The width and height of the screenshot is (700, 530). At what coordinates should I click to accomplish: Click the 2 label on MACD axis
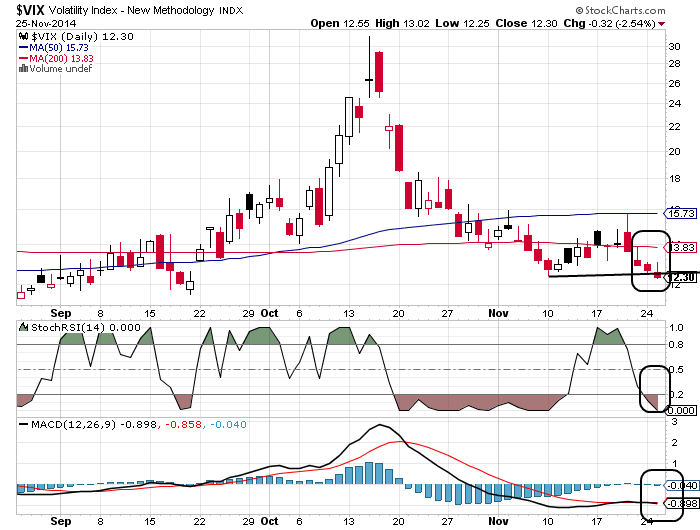point(674,442)
